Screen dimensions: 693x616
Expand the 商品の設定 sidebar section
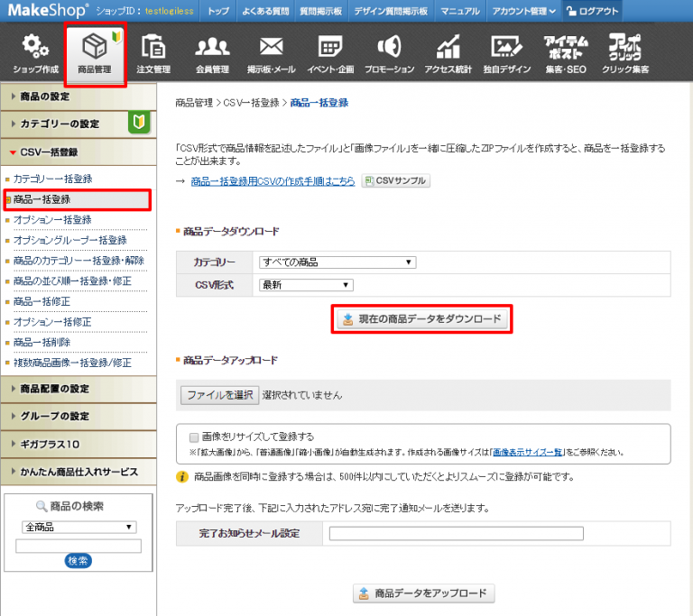[76, 97]
